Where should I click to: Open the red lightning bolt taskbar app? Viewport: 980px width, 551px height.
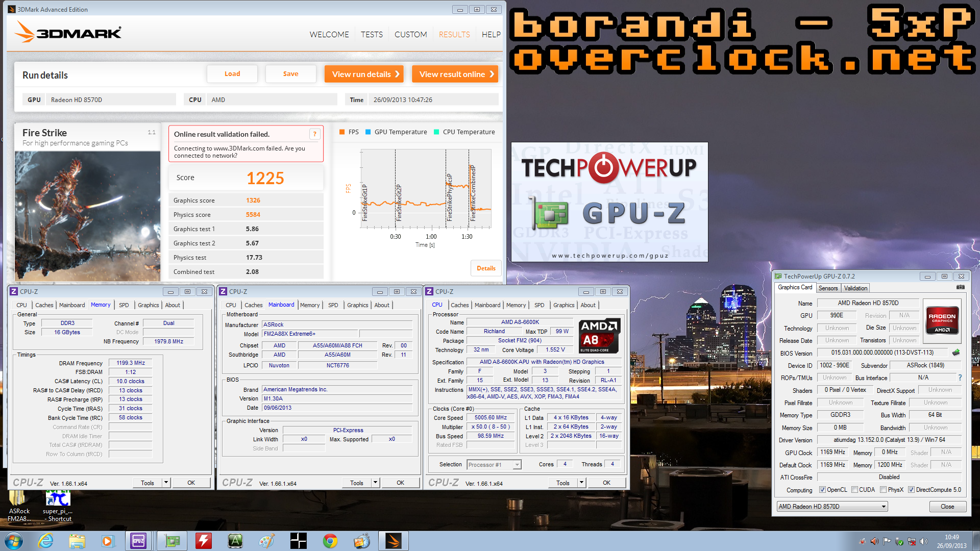point(204,541)
